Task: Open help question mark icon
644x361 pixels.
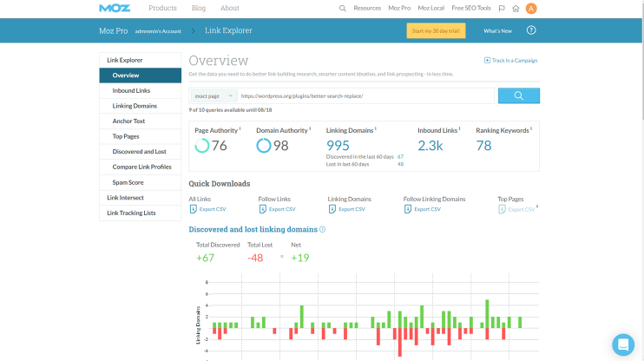Action: pyautogui.click(x=531, y=30)
